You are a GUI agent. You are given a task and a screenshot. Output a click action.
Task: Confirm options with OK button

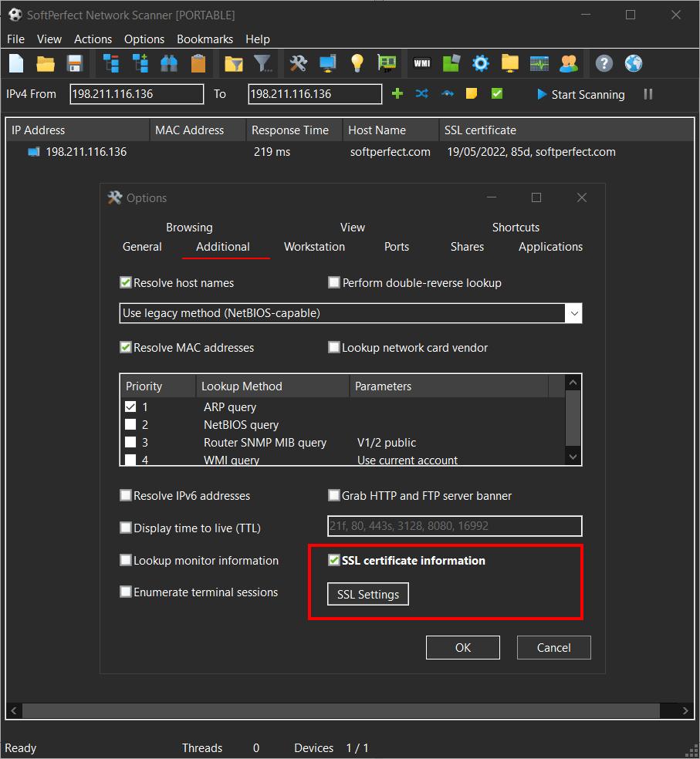point(463,648)
